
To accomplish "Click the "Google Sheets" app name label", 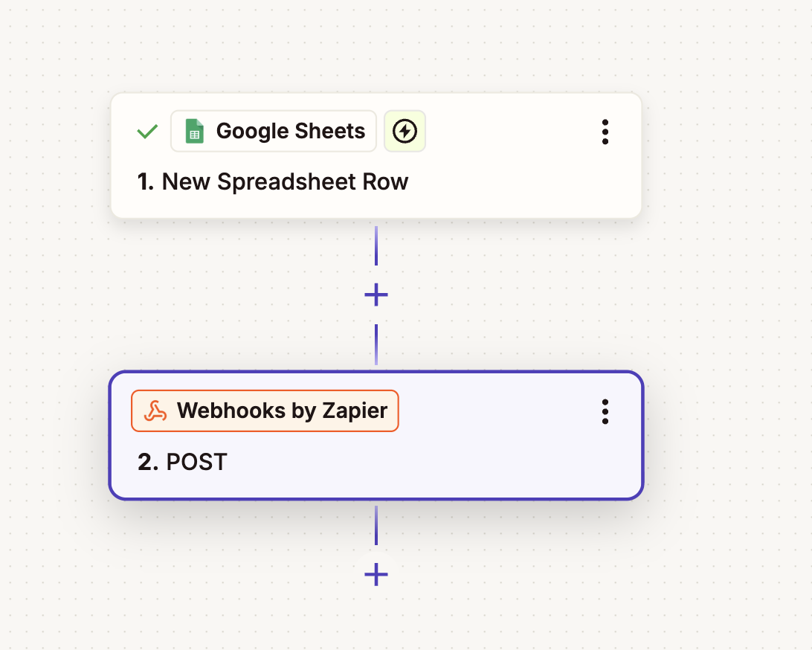I will (x=291, y=132).
